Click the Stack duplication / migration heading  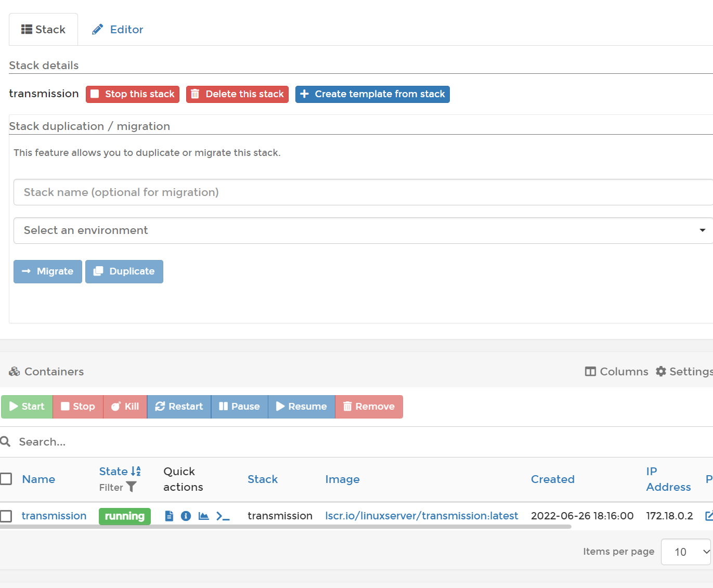pos(89,126)
